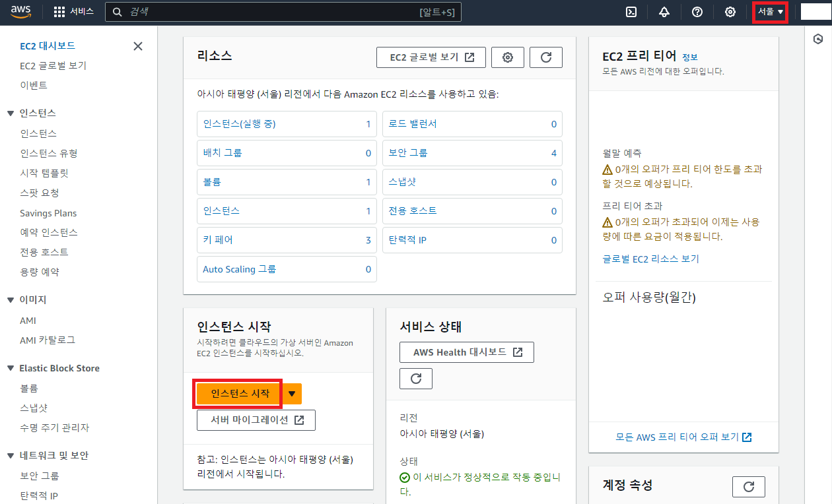This screenshot has width=832, height=504.
Task: Select 인스턴스 유형 in the sidebar
Action: point(49,153)
